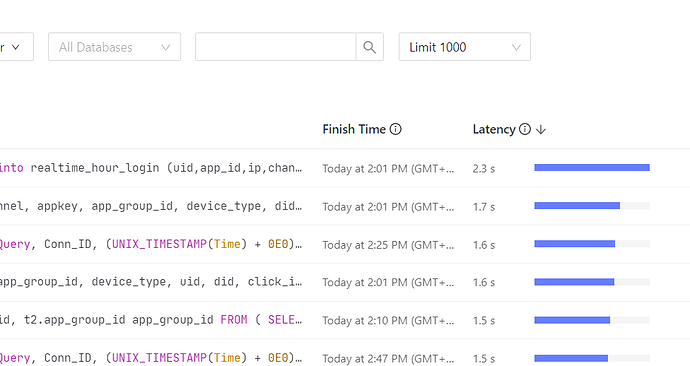This screenshot has height=366, width=690.
Task: Click the Finish Time info icon
Action: [x=396, y=129]
